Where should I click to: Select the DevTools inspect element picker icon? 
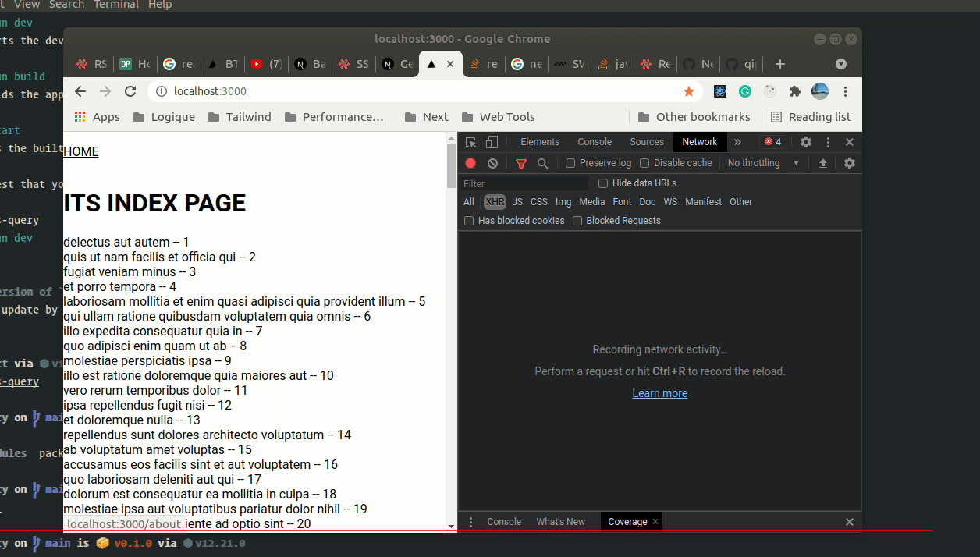click(470, 142)
